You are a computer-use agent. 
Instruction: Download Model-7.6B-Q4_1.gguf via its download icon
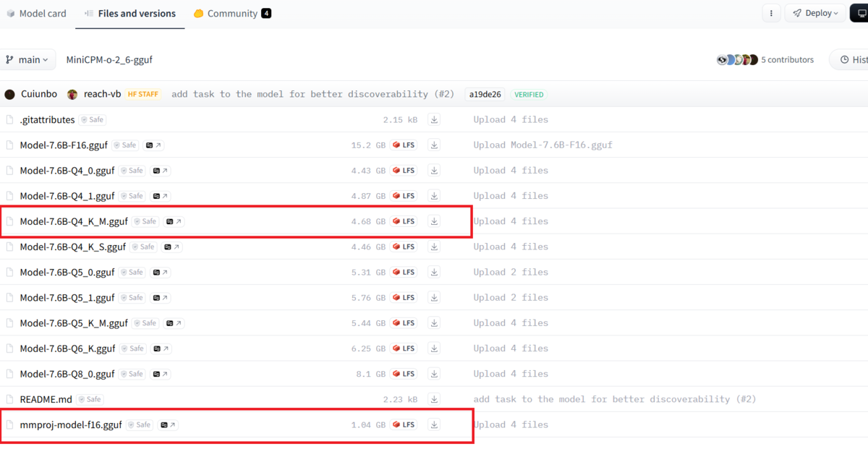pos(434,196)
